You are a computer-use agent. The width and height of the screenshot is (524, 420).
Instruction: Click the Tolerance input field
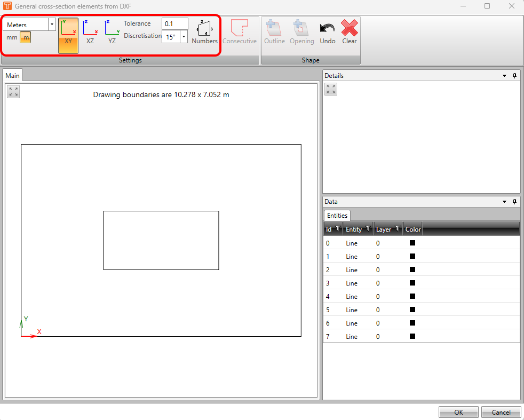click(x=174, y=23)
